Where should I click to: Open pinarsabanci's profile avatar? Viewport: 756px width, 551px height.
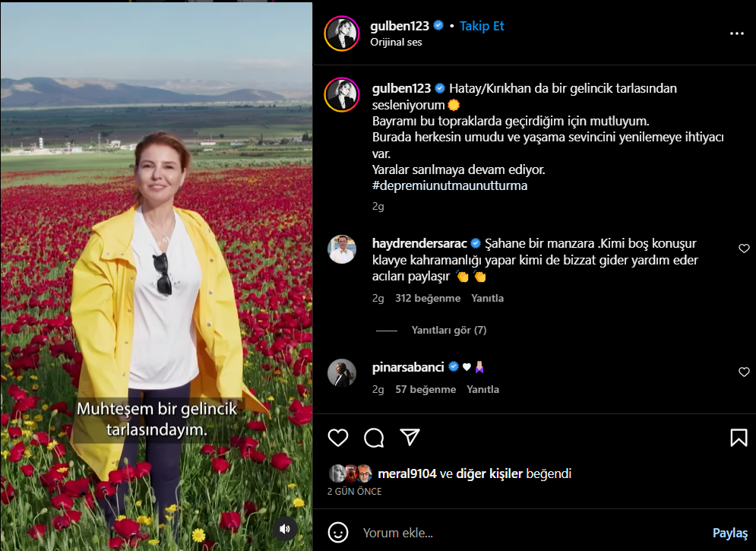point(342,373)
